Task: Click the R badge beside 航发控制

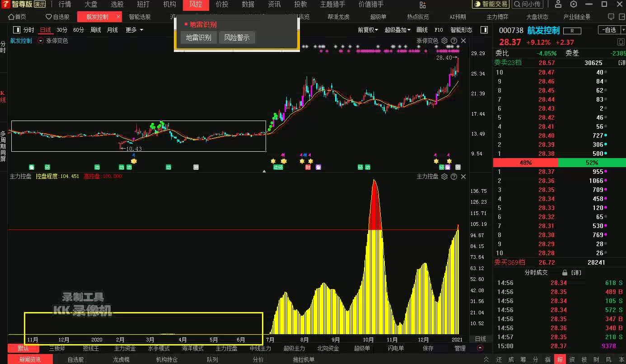Action: tap(572, 31)
